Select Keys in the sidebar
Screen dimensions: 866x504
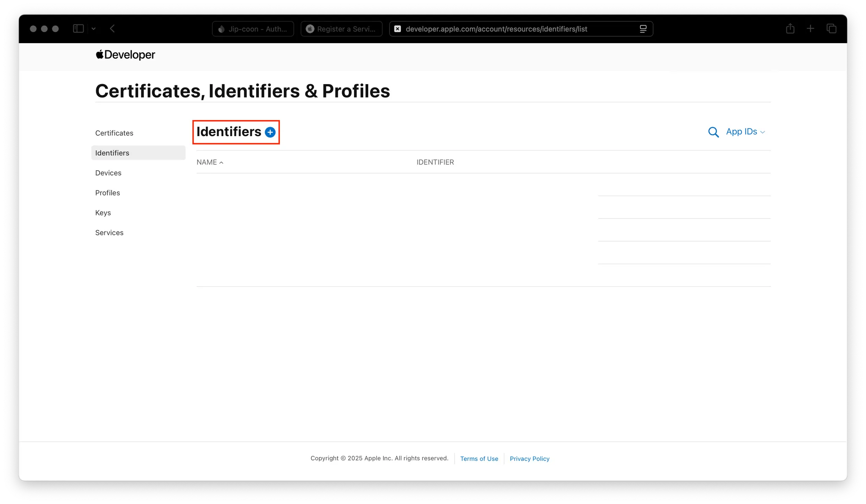pos(103,212)
